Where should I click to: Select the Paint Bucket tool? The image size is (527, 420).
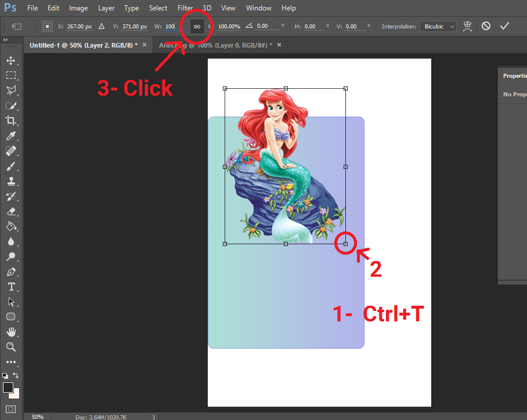point(11,226)
